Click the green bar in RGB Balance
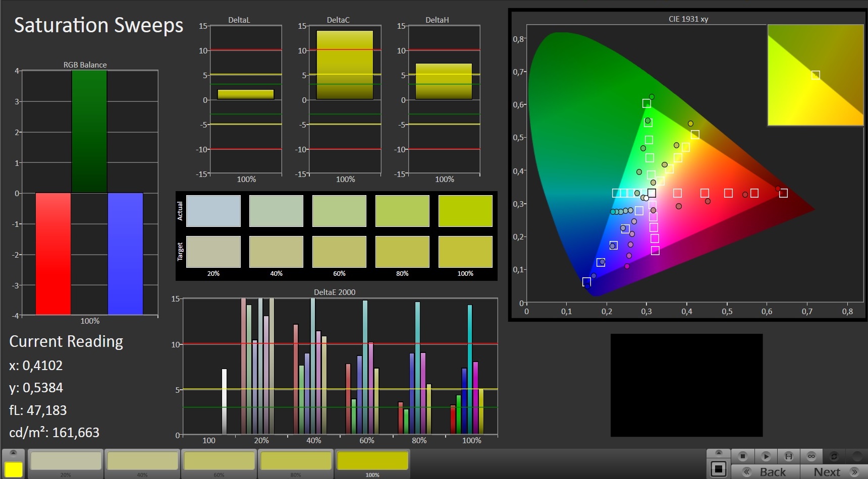Viewport: 868px width, 479px height. click(89, 131)
